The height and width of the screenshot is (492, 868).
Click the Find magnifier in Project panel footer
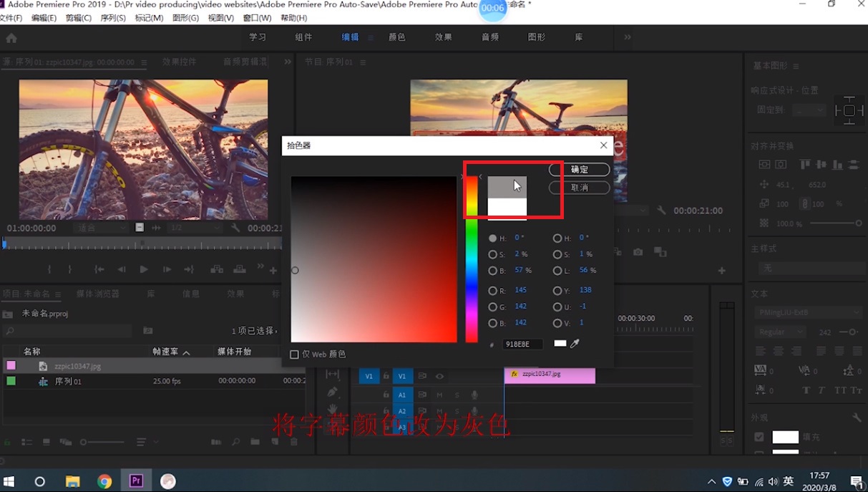235,443
